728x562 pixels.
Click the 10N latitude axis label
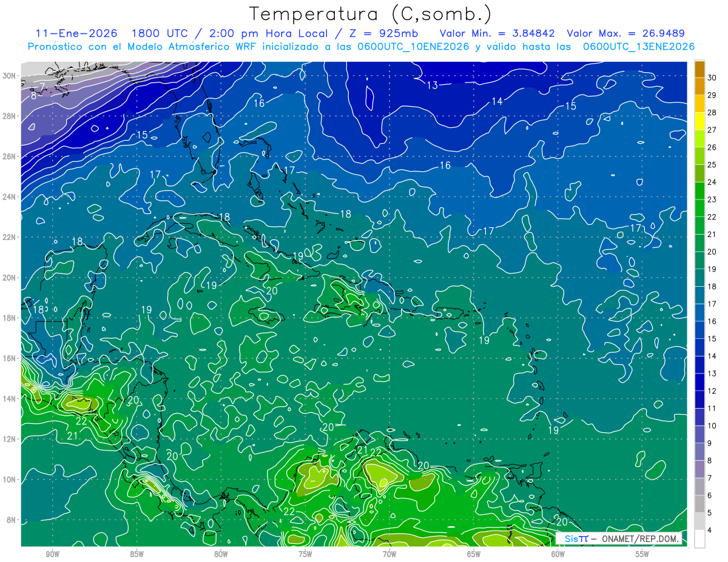[10, 479]
